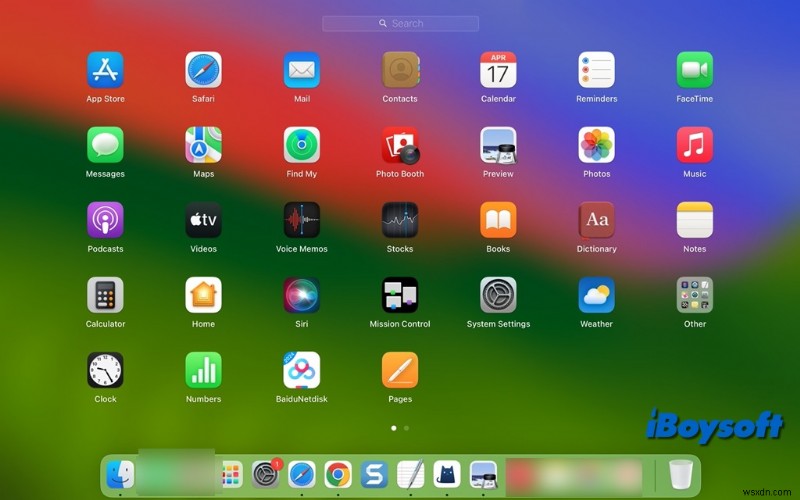Launch Notes app
Viewport: 800px width, 500px height.
(694, 220)
